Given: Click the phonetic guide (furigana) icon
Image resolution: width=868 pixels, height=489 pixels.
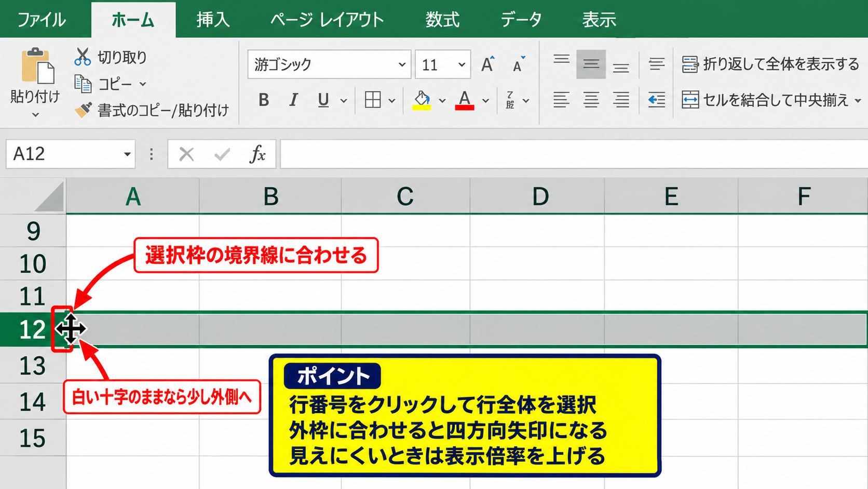Looking at the screenshot, I should pos(510,100).
